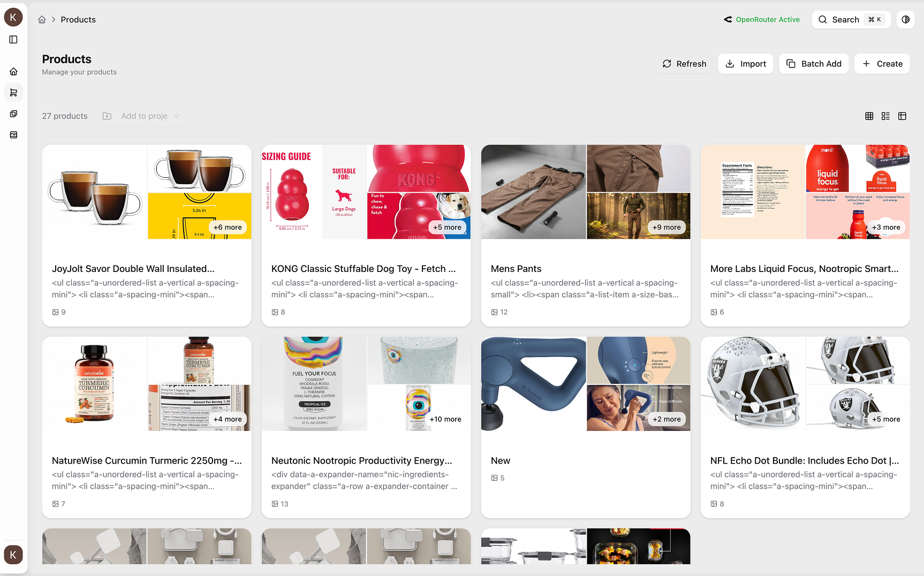Image resolution: width=924 pixels, height=576 pixels.
Task: Toggle the theme contrast switch
Action: 905,19
